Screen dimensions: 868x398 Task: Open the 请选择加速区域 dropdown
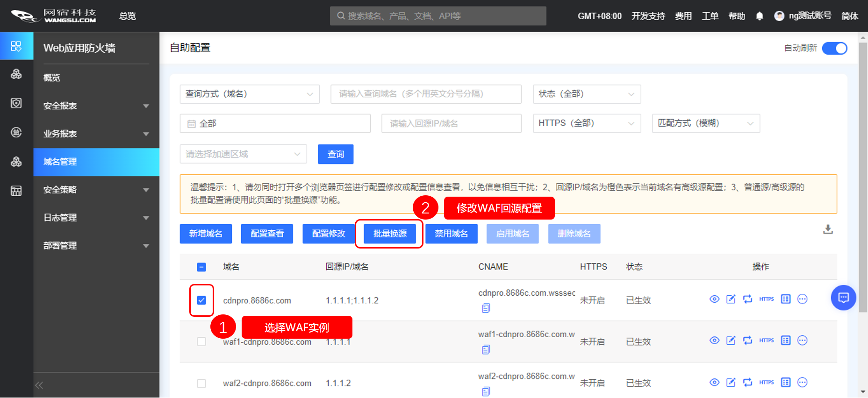click(243, 154)
